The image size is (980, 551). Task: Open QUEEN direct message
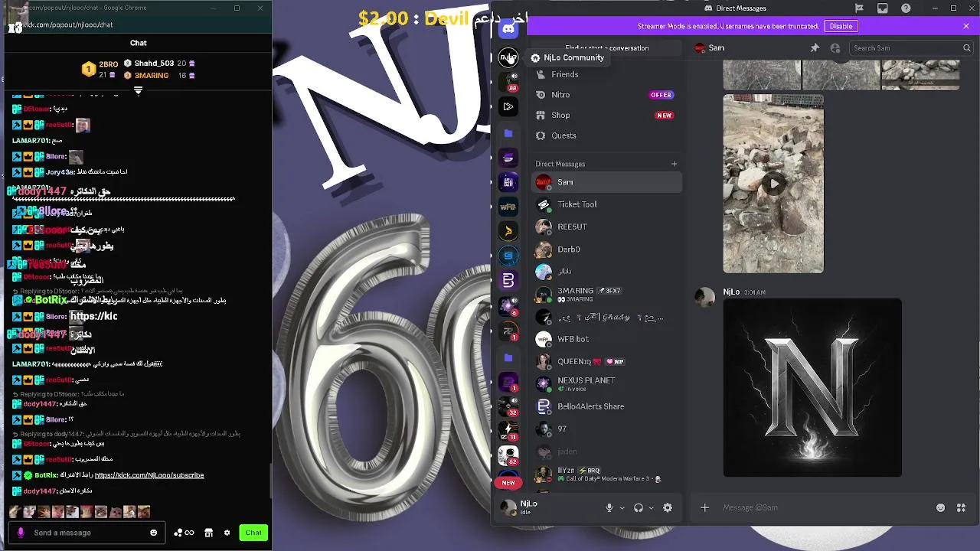(606, 361)
